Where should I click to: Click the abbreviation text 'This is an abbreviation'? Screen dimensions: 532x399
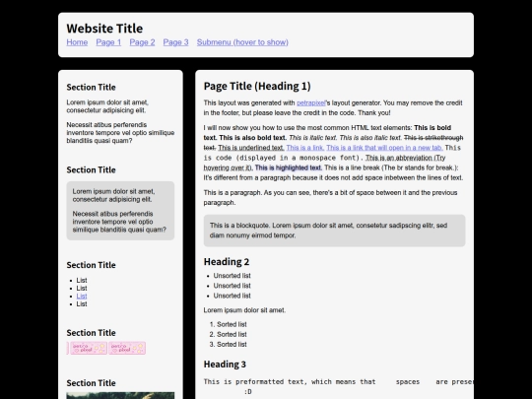pyautogui.click(x=399, y=158)
